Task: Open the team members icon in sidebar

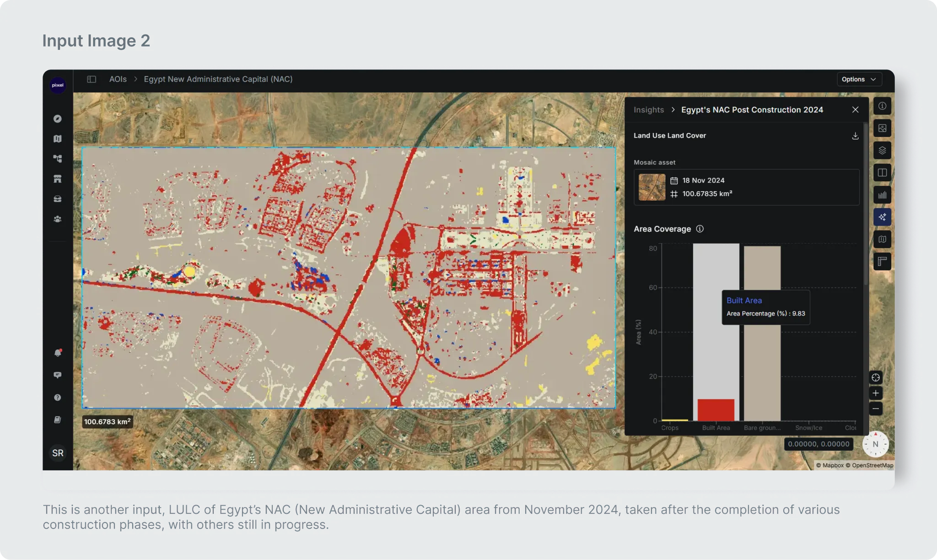Action: pos(58,219)
